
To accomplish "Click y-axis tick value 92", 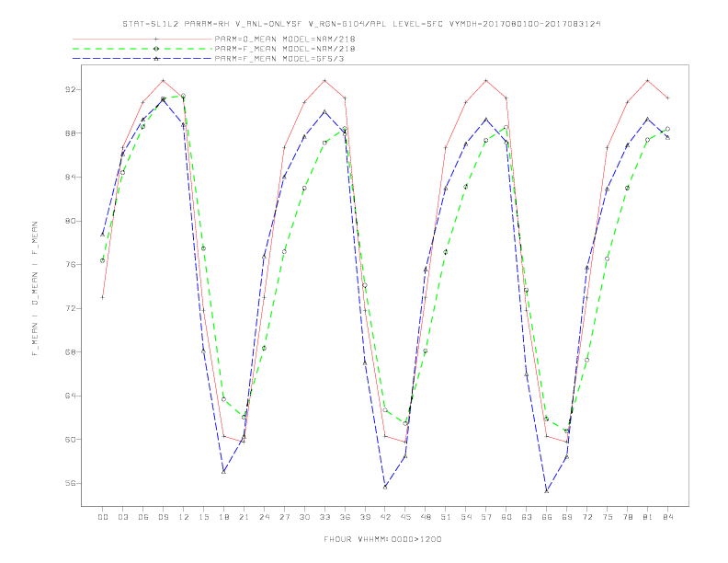I will (x=70, y=89).
